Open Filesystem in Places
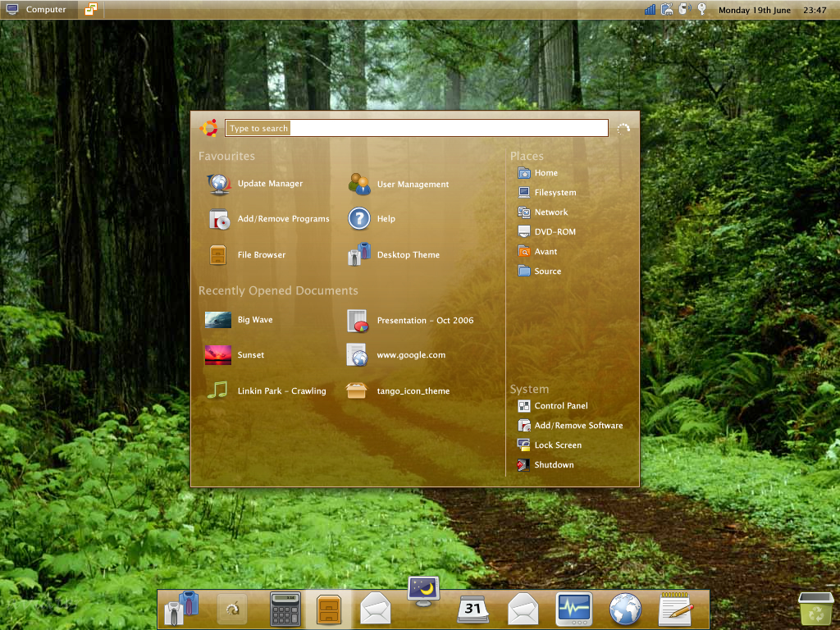 547,192
